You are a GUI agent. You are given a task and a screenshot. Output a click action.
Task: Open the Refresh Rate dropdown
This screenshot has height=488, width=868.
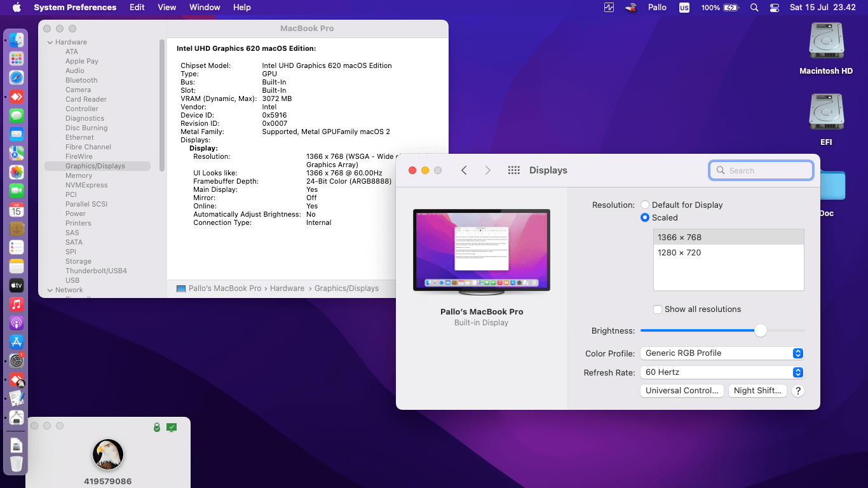click(x=722, y=372)
